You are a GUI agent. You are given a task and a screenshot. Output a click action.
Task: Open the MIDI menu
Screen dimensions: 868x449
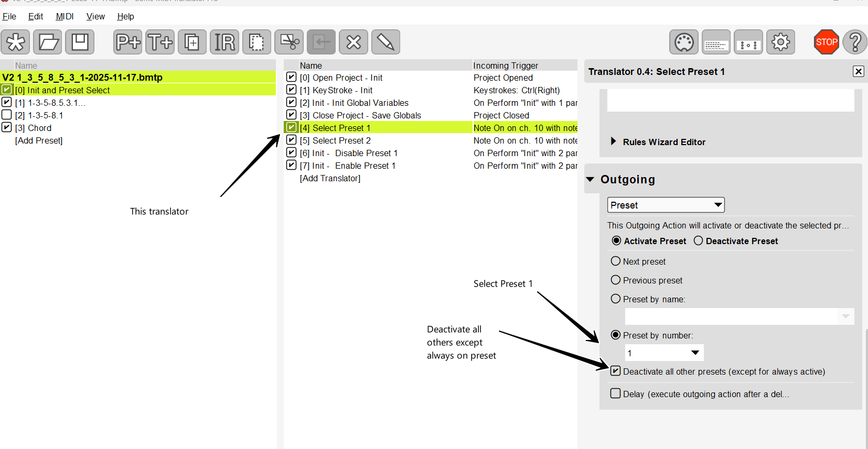click(65, 16)
